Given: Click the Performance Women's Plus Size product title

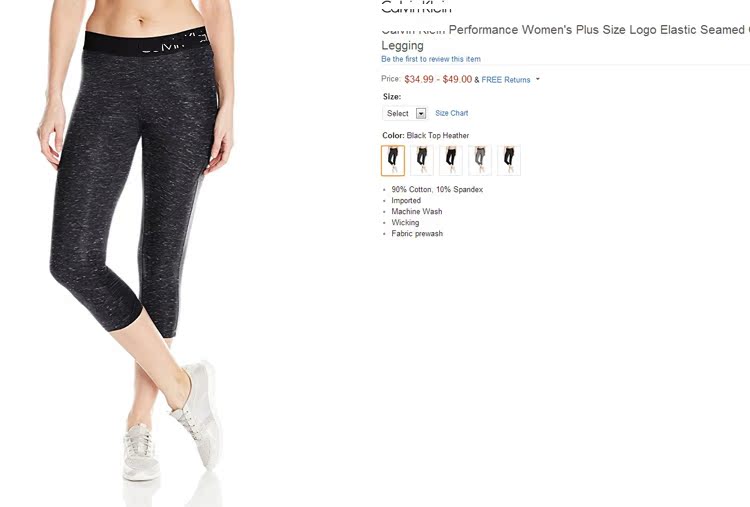Looking at the screenshot, I should click(565, 37).
